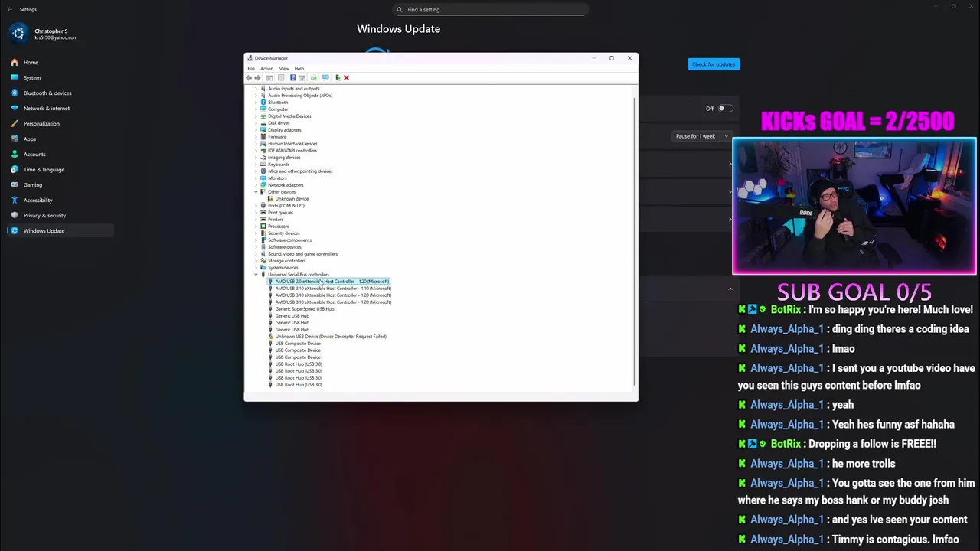980x551 pixels.
Task: Open System in Settings sidebar
Action: (60, 77)
